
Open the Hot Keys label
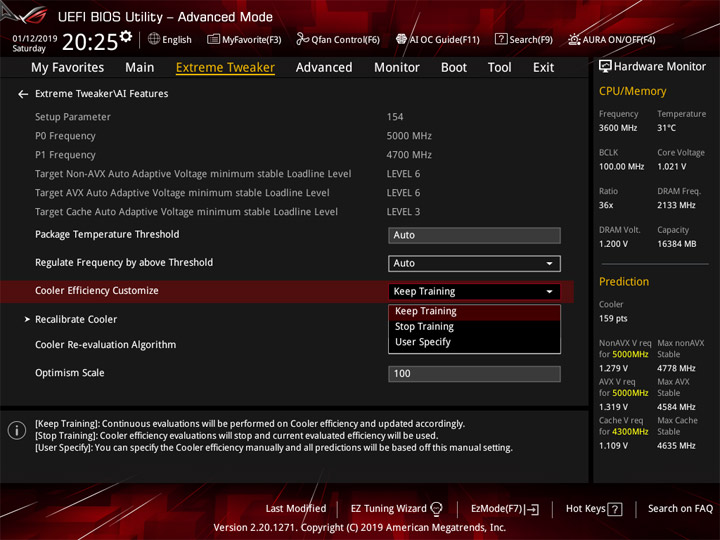coord(585,508)
